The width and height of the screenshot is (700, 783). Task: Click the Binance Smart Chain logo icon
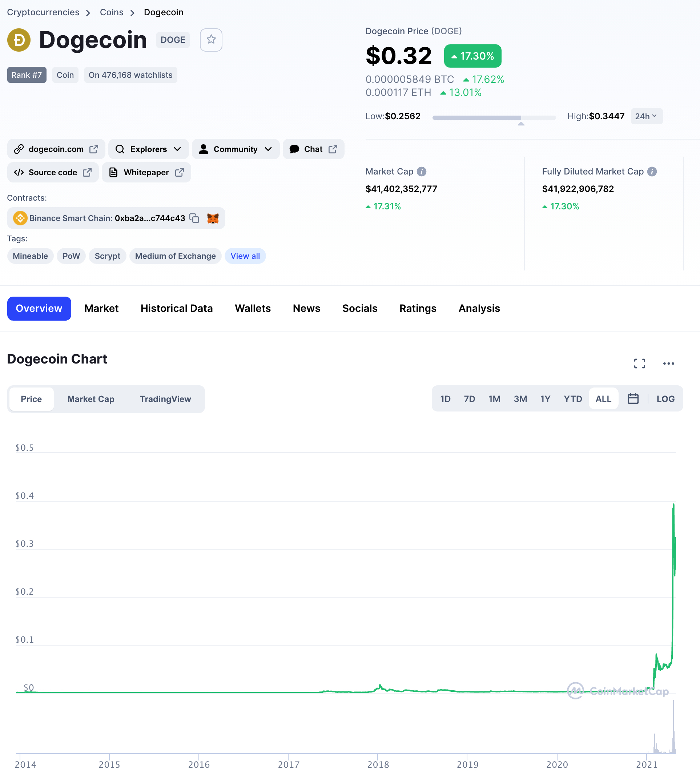(x=20, y=218)
